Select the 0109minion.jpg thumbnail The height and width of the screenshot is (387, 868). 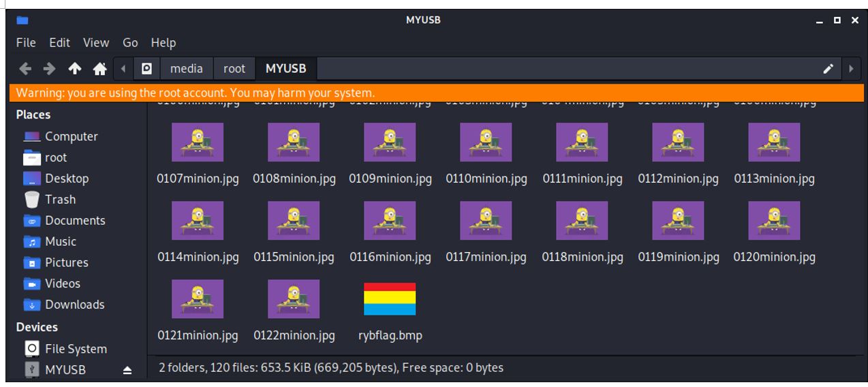point(390,142)
